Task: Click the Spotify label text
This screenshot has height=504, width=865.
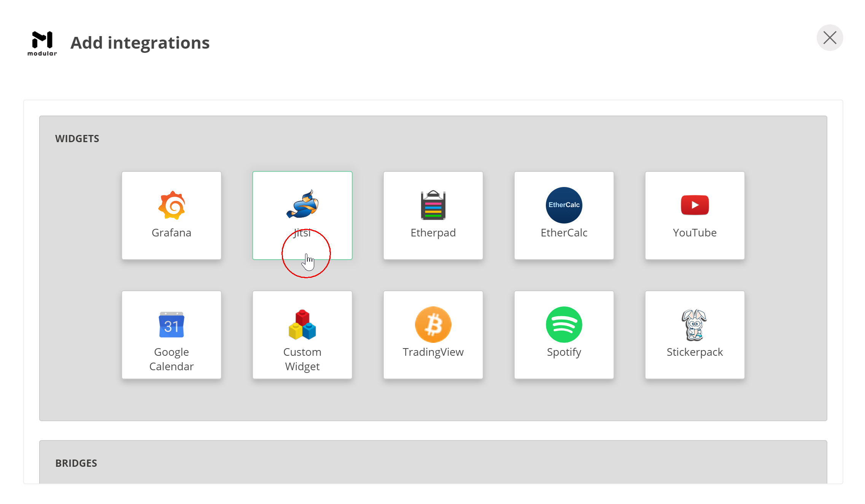Action: [564, 352]
